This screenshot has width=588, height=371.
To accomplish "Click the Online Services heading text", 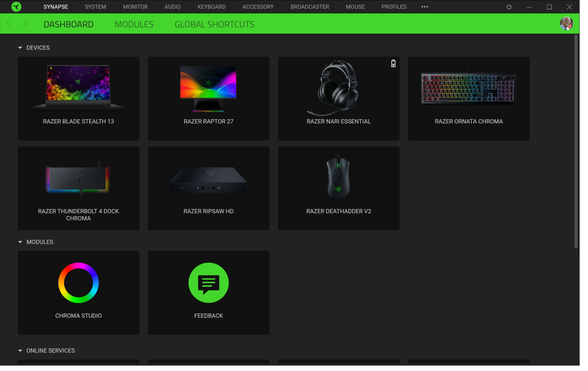I will [50, 351].
